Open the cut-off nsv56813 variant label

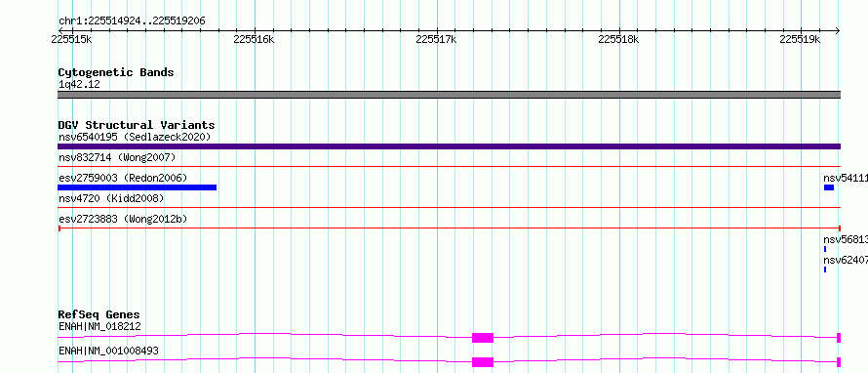[846, 239]
